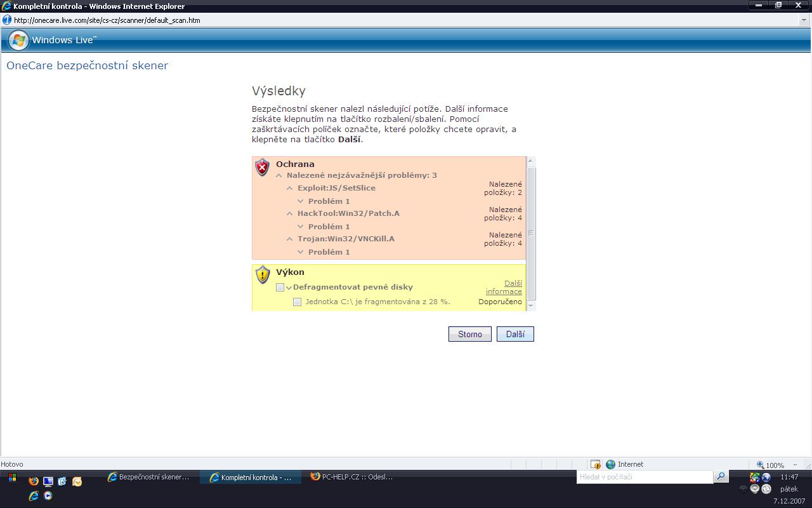
Task: Click the grey sync arrows tray icon
Action: [x=766, y=489]
